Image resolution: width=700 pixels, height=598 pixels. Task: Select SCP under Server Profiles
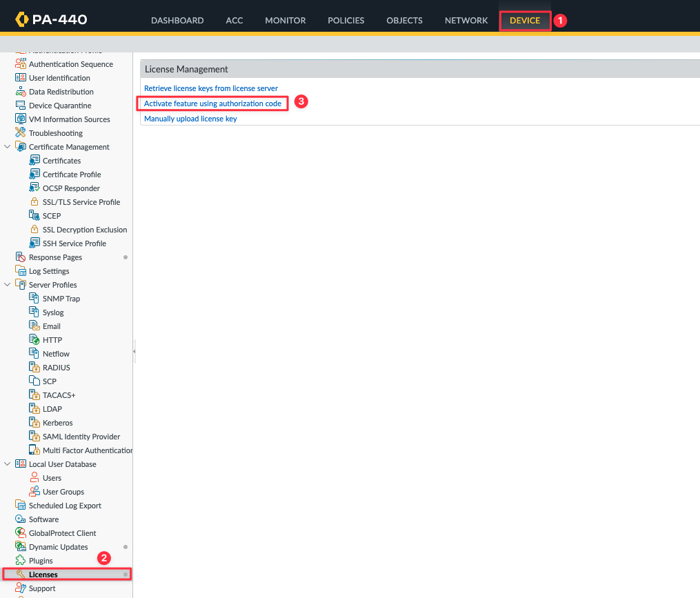coord(50,381)
